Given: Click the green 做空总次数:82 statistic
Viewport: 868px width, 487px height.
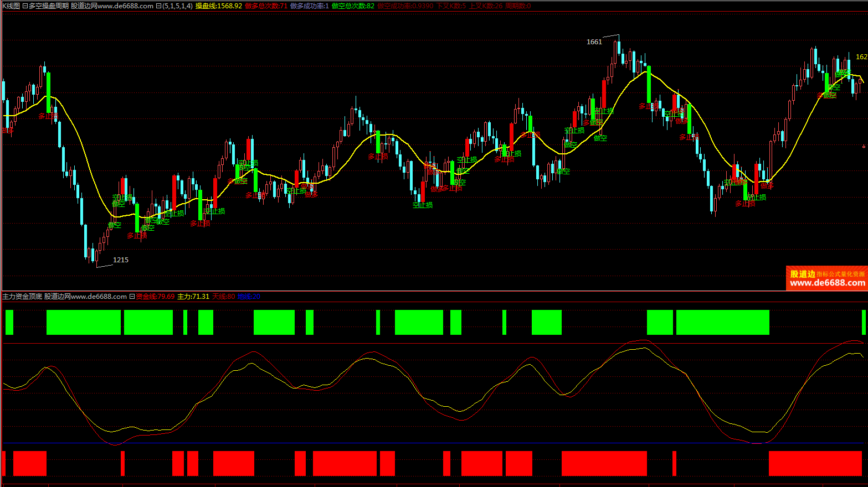Looking at the screenshot, I should click(353, 6).
